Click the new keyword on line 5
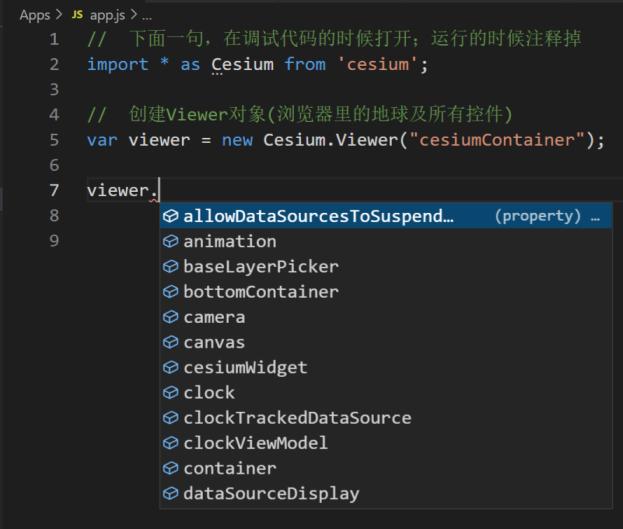 pyautogui.click(x=237, y=140)
